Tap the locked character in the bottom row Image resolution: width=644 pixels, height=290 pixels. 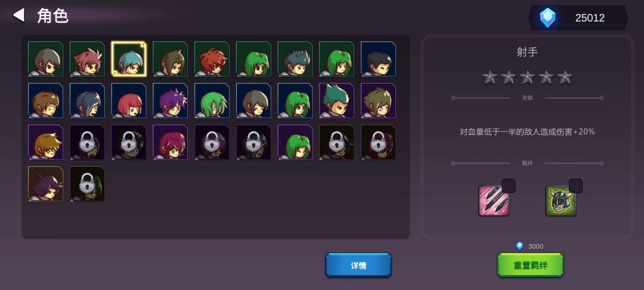pyautogui.click(x=87, y=184)
